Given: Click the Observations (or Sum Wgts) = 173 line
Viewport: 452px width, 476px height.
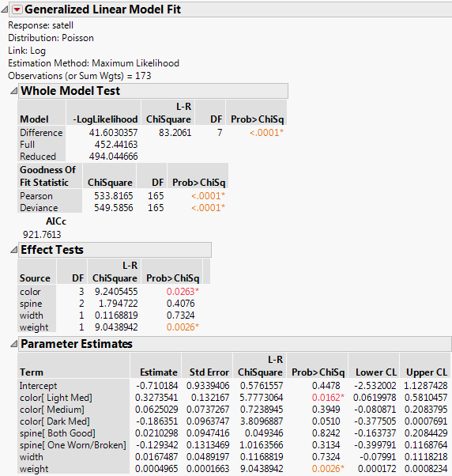Looking at the screenshot, I should [x=80, y=76].
